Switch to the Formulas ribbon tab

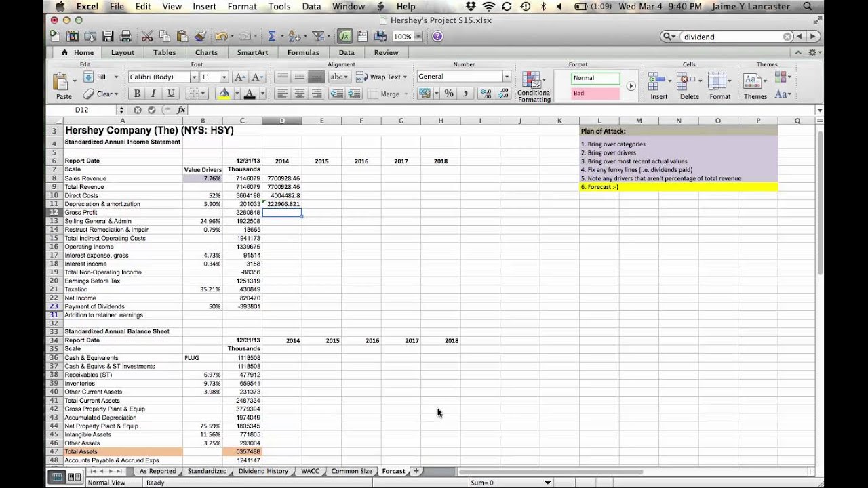(x=303, y=52)
